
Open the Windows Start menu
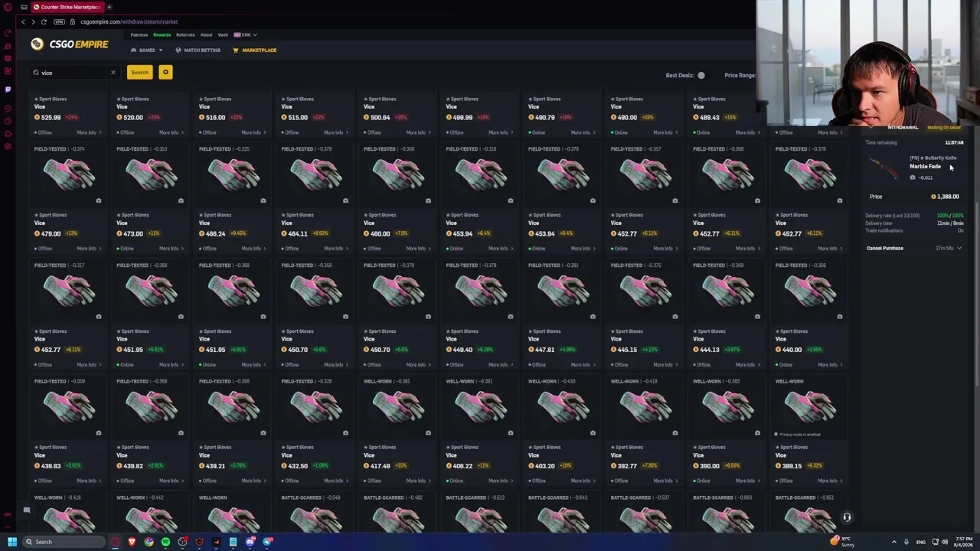[12, 542]
